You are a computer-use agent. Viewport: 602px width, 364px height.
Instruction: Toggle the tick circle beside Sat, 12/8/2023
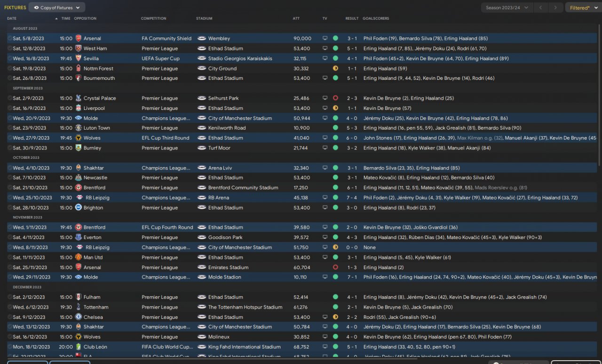coord(10,48)
